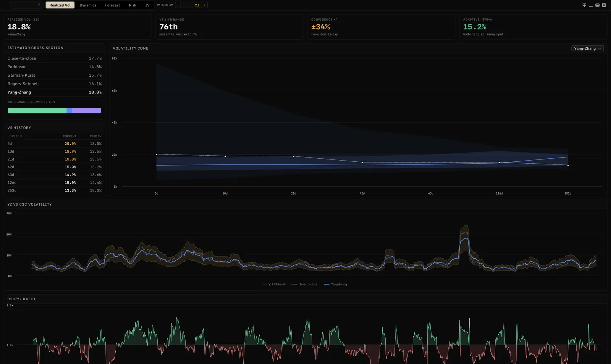Go to the Risk tab

[133, 5]
